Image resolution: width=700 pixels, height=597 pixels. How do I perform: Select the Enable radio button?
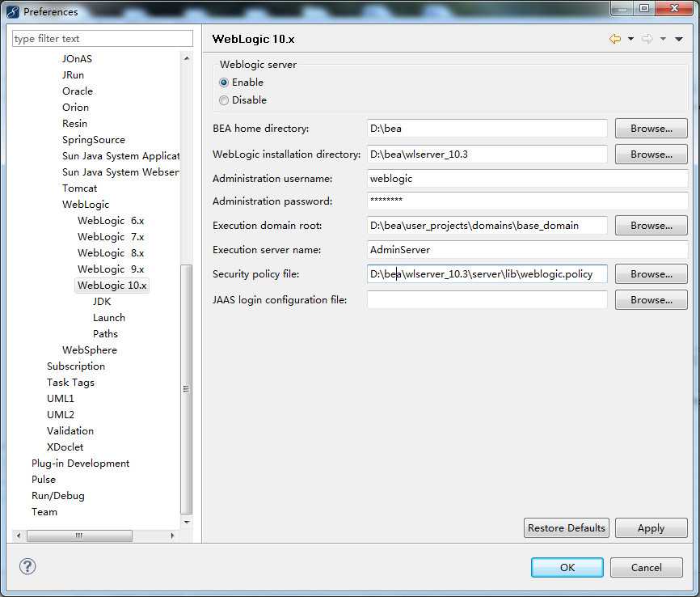tap(224, 83)
